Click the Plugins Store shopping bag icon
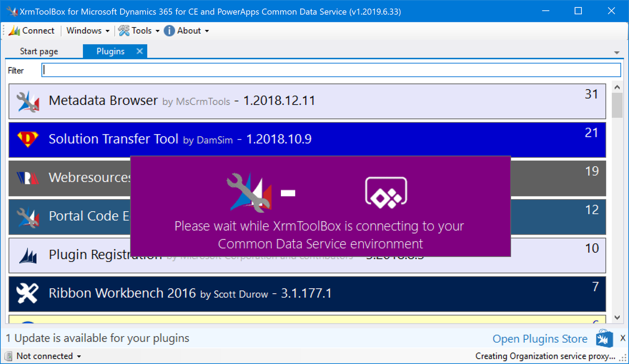The image size is (629, 364). 604,339
